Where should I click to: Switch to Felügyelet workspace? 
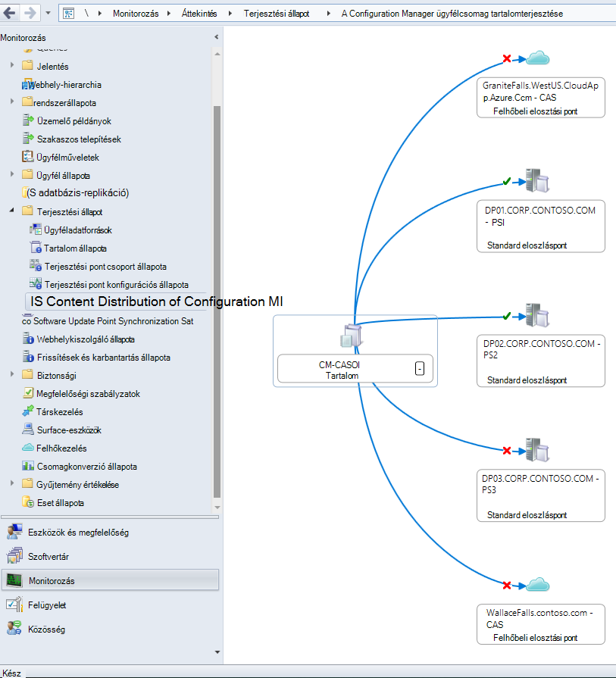[x=111, y=605]
